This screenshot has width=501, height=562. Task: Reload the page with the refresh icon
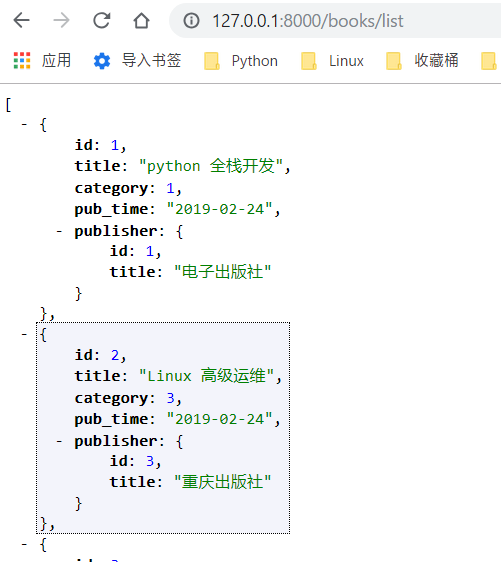click(x=101, y=20)
